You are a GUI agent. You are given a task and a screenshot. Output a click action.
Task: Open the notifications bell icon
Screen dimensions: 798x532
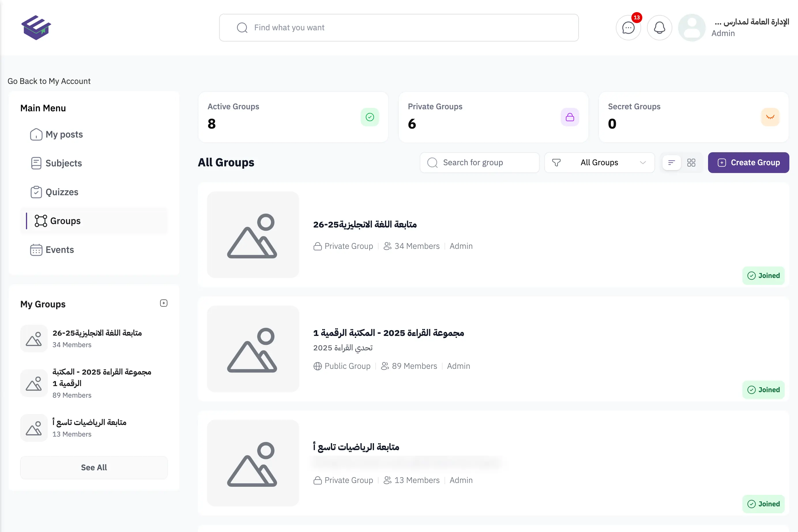[659, 28]
